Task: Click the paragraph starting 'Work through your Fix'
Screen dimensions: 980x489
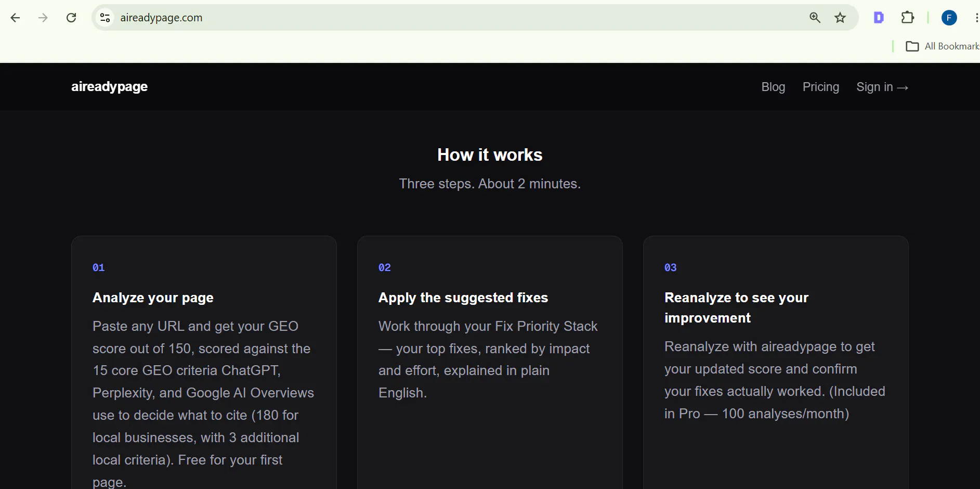Action: tap(488, 359)
